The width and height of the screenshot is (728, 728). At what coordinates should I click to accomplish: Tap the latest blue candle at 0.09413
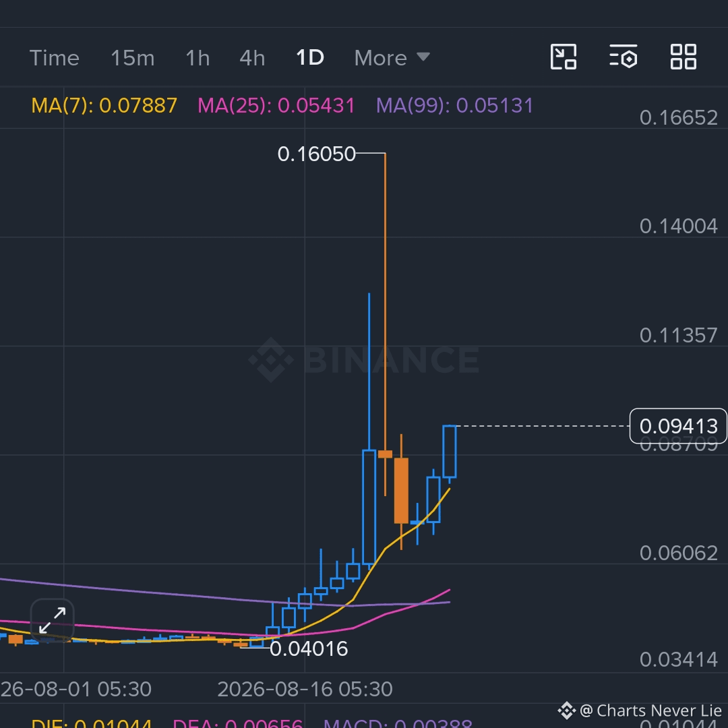pos(450,451)
